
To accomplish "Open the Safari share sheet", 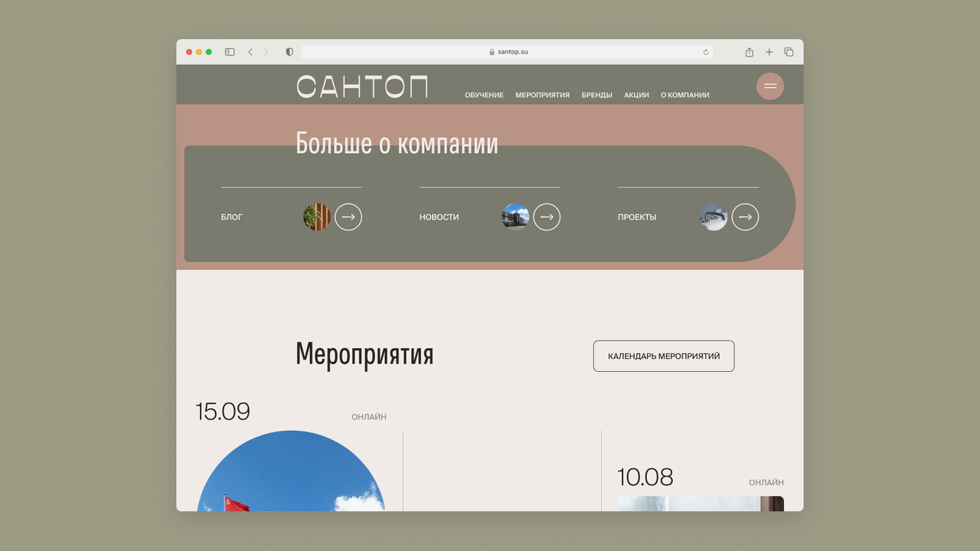I will click(750, 52).
